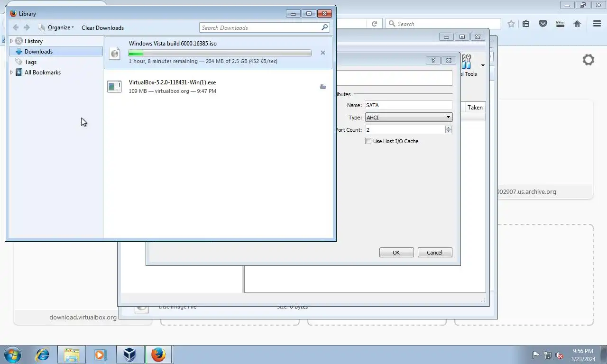Screen dimensions: 607x364
Task: Click the settings dialog help question button
Action: coord(433,60)
